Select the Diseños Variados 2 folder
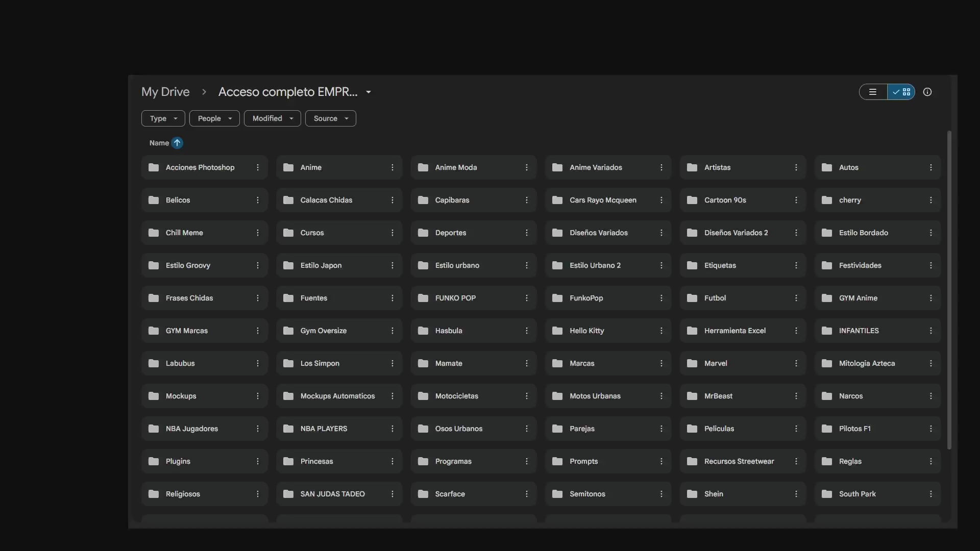The width and height of the screenshot is (980, 551). (x=743, y=233)
